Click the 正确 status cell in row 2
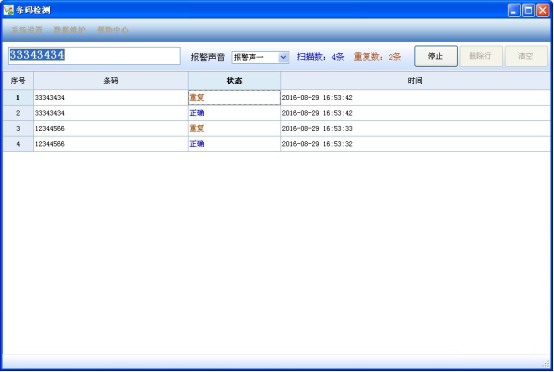This screenshot has width=554, height=372. coord(234,113)
